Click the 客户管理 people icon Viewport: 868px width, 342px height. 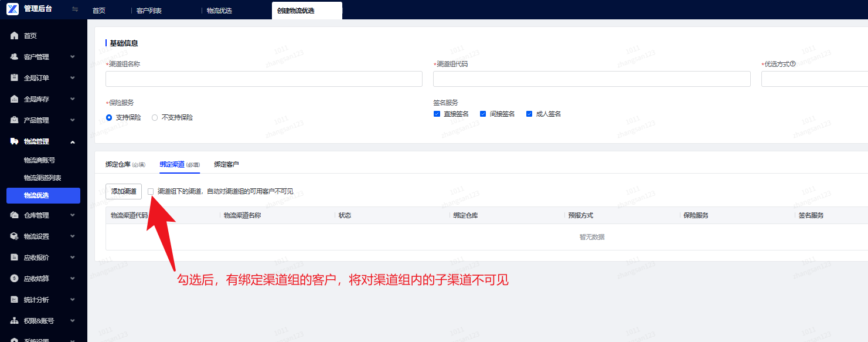[15, 57]
